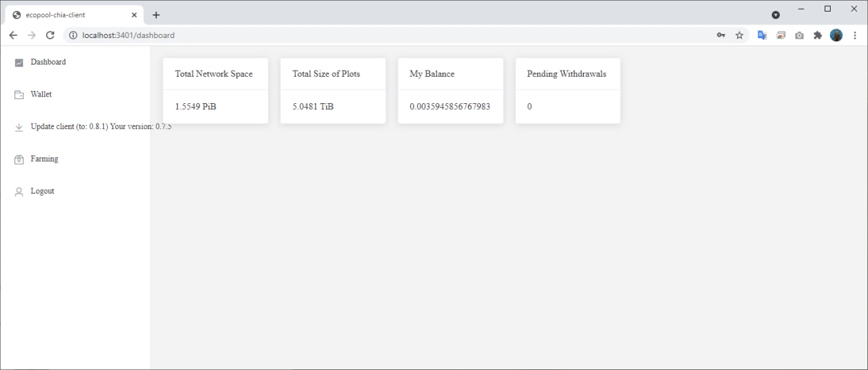The height and width of the screenshot is (370, 868).
Task: Open the Extensions puzzle icon
Action: coord(818,35)
